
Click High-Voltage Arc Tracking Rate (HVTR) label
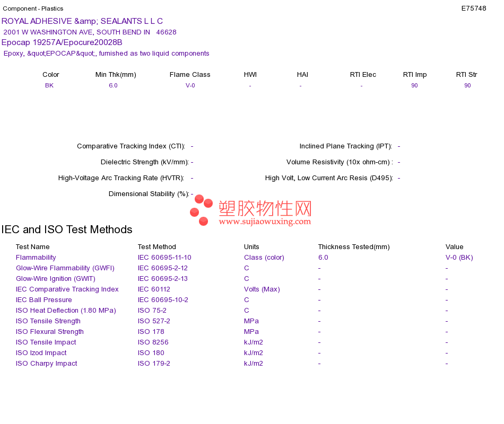click(x=121, y=178)
